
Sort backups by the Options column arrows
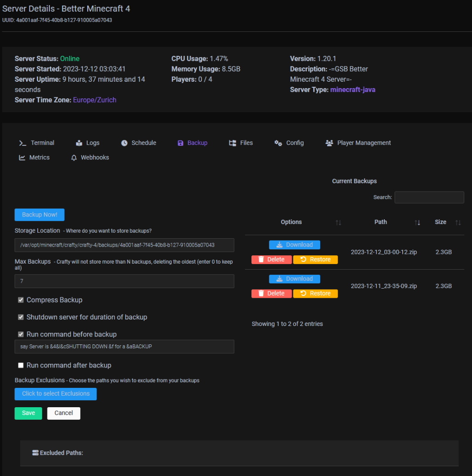coord(338,223)
